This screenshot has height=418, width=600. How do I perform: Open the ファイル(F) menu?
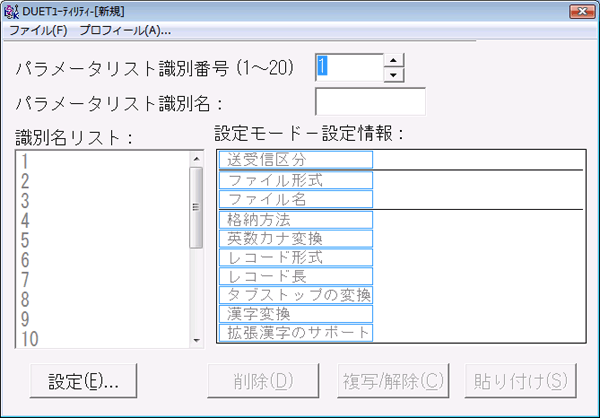38,31
